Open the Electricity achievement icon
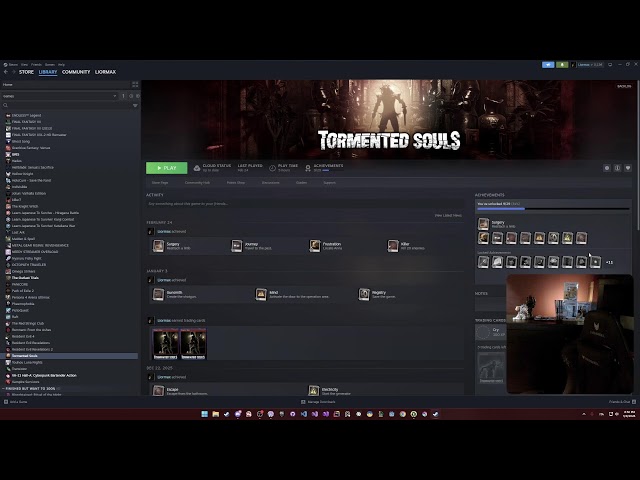The image size is (640, 480). (313, 391)
